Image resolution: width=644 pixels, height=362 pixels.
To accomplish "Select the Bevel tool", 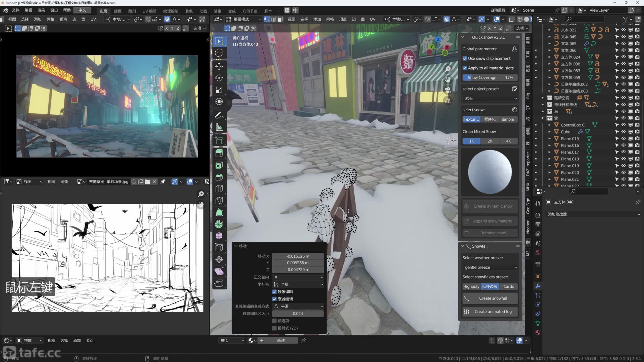I will 219,177.
